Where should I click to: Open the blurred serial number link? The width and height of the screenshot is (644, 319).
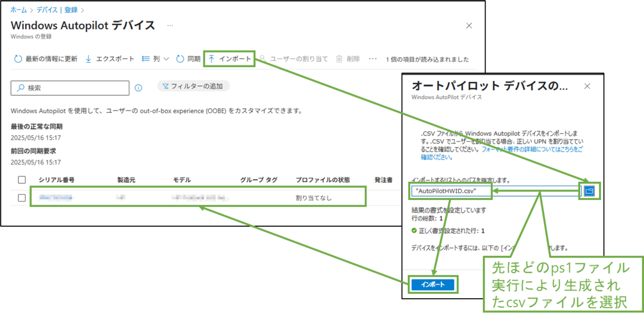[x=56, y=198]
